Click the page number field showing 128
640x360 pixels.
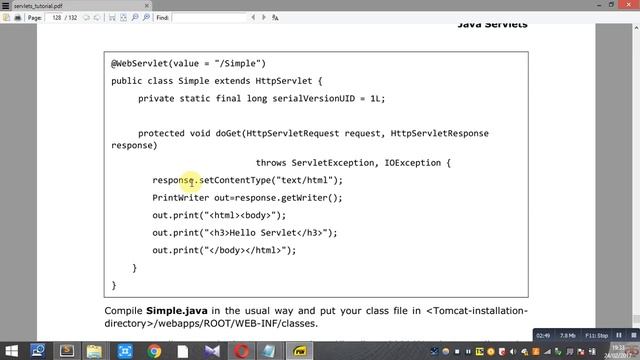[x=53, y=18]
